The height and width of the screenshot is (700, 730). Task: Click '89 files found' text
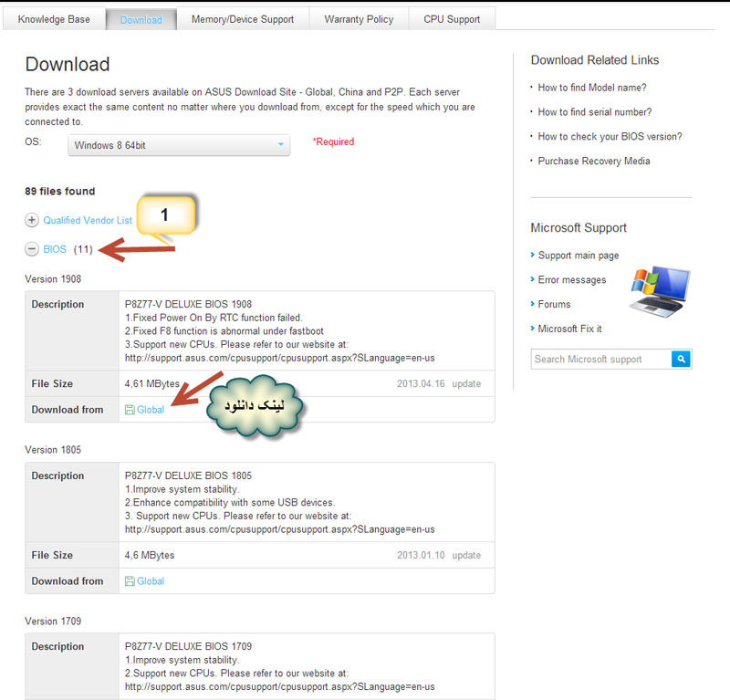tap(59, 191)
